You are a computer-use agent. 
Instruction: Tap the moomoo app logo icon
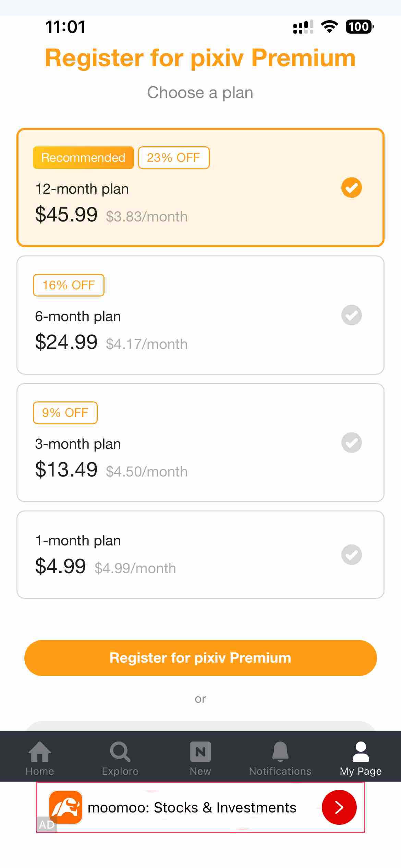pyautogui.click(x=66, y=807)
